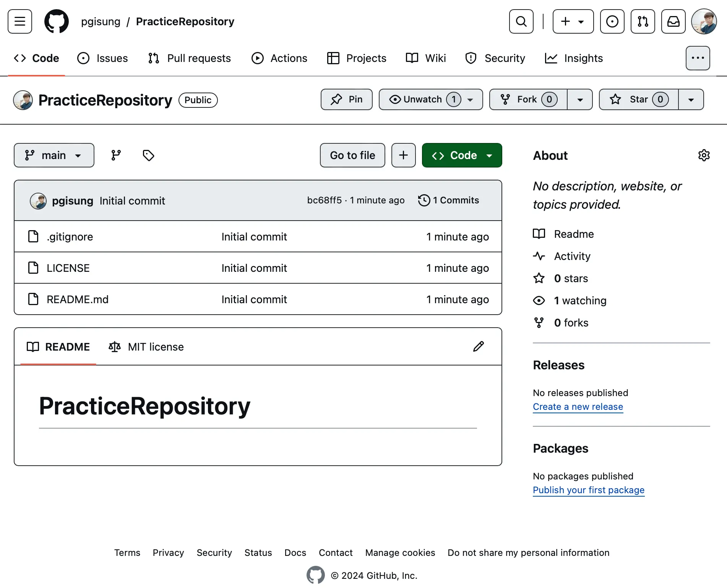Expand the create new plus dropdown
727x588 pixels.
pos(573,21)
